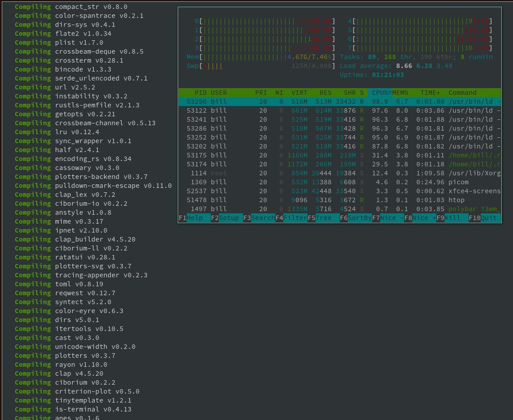The width and height of the screenshot is (513, 420).
Task: Toggle sort direction on CPU% column header
Action: pyautogui.click(x=380, y=93)
